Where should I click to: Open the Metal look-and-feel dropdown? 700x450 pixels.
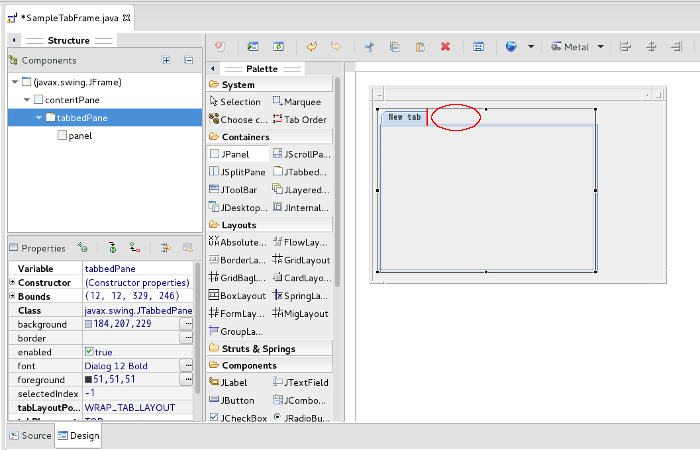600,46
